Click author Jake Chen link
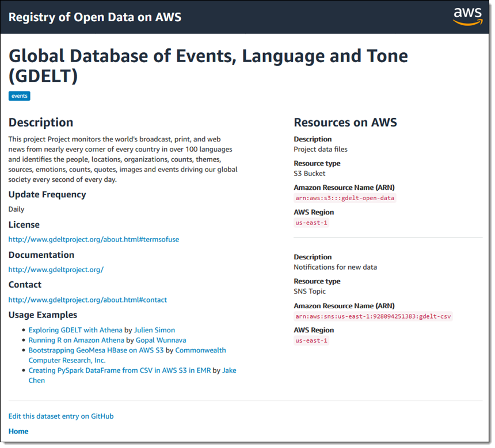Screen dimensions: 495x448 click(229, 370)
